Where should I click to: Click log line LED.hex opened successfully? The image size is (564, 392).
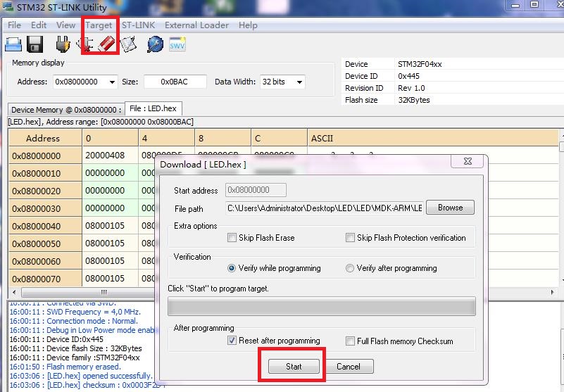tap(81, 376)
